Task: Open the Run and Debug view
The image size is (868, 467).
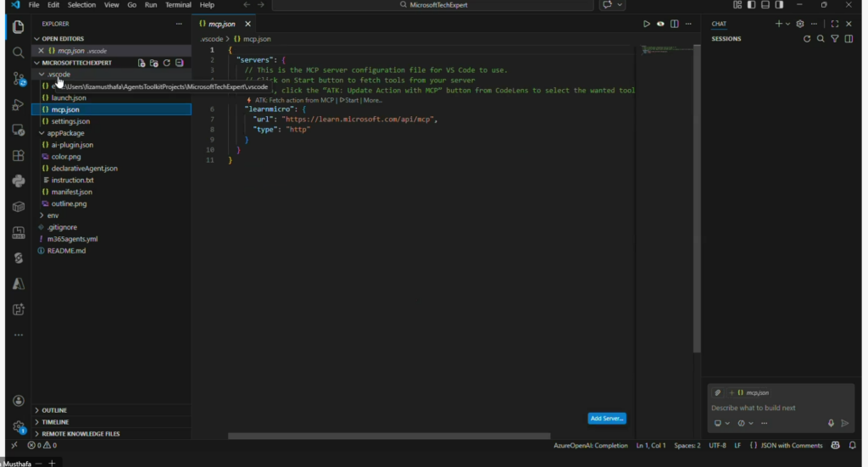Action: (18, 104)
